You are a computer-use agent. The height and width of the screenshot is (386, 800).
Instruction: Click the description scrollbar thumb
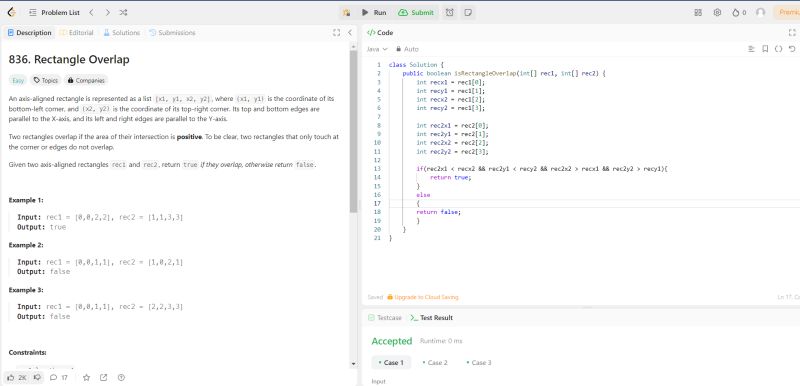point(354,132)
